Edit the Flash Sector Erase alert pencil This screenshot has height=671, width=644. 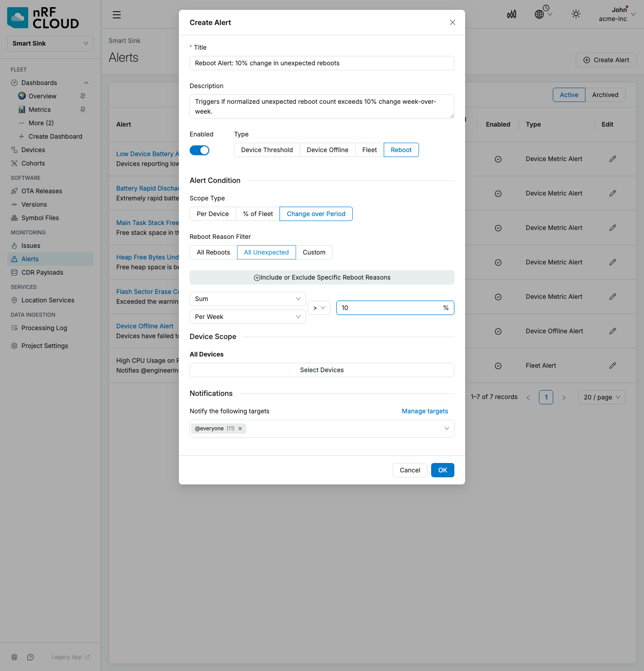(x=613, y=297)
